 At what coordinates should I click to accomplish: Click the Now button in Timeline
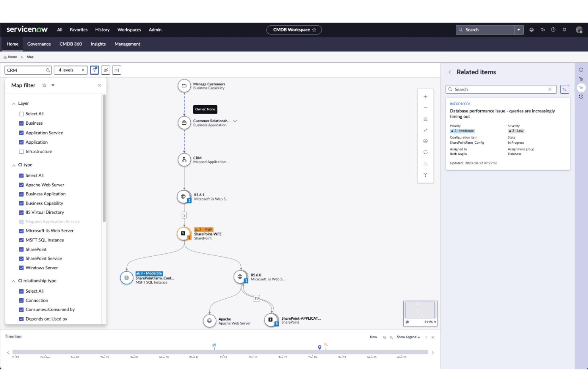click(x=373, y=337)
